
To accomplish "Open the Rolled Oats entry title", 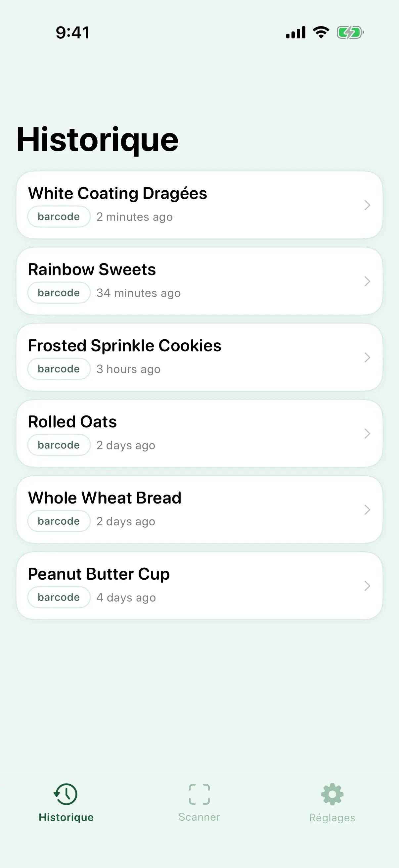I will coord(72,421).
